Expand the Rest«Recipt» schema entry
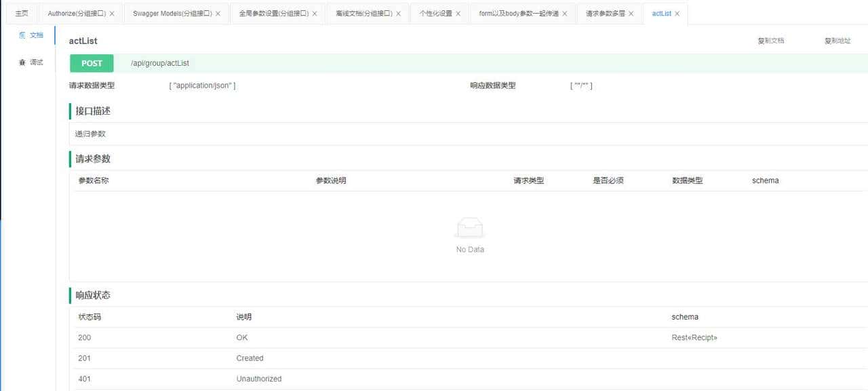The image size is (868, 391). coord(694,337)
